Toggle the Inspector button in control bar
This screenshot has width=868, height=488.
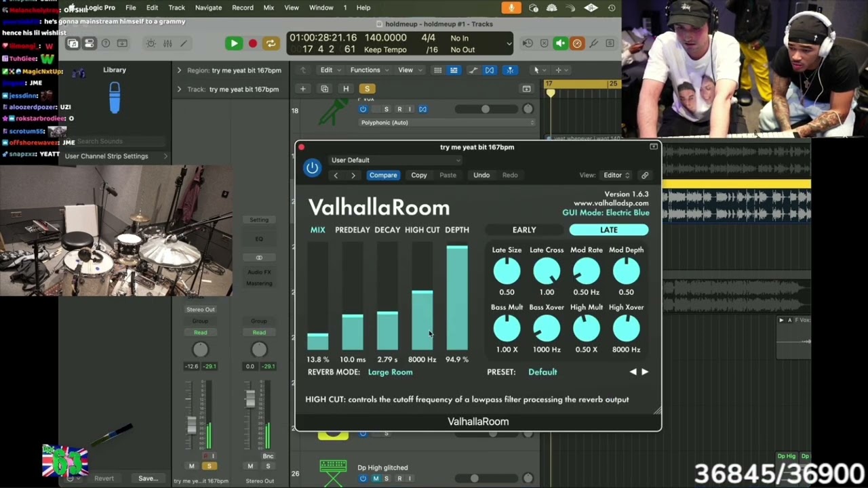coord(89,43)
